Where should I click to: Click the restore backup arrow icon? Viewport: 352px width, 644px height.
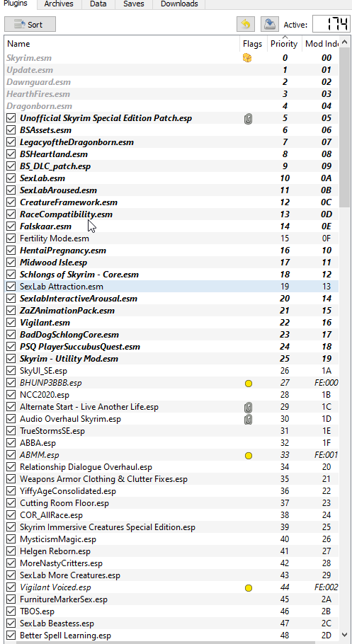pos(246,24)
